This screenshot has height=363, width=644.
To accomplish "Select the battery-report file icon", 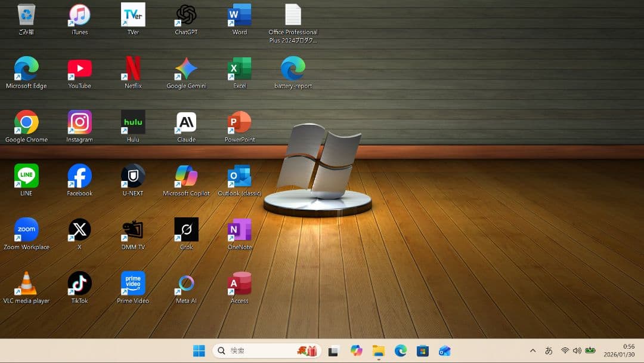I will pyautogui.click(x=293, y=69).
